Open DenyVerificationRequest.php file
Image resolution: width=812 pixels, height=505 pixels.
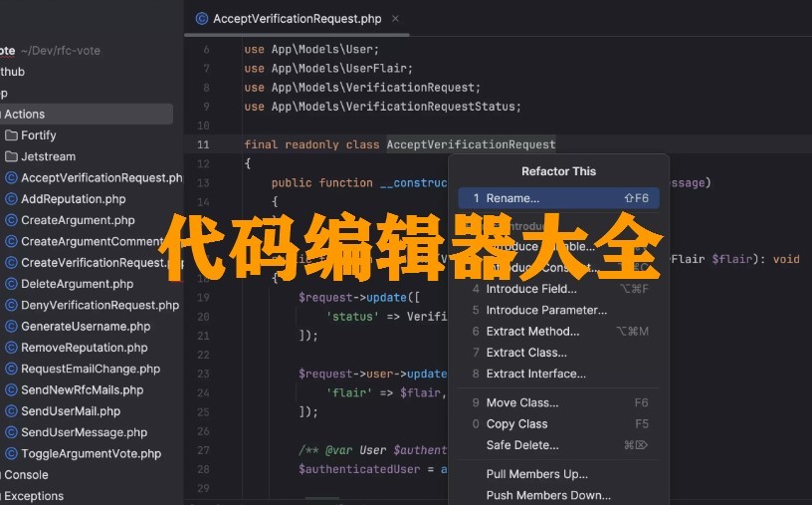point(100,306)
